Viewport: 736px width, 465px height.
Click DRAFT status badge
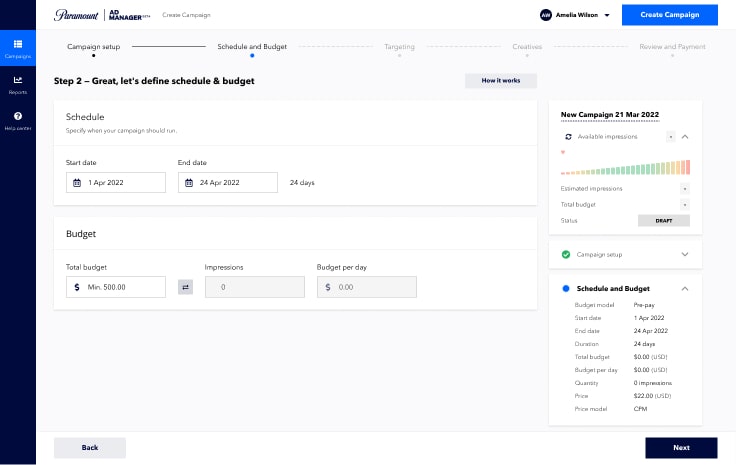tap(664, 221)
